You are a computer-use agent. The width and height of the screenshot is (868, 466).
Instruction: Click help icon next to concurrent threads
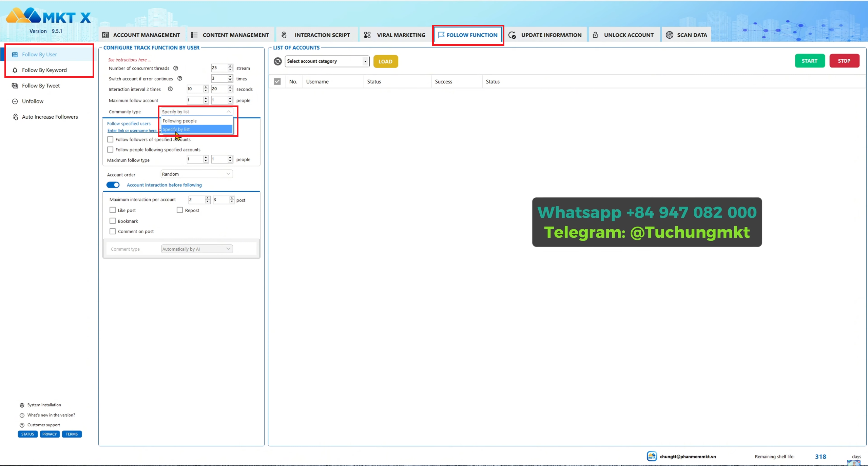pos(176,68)
